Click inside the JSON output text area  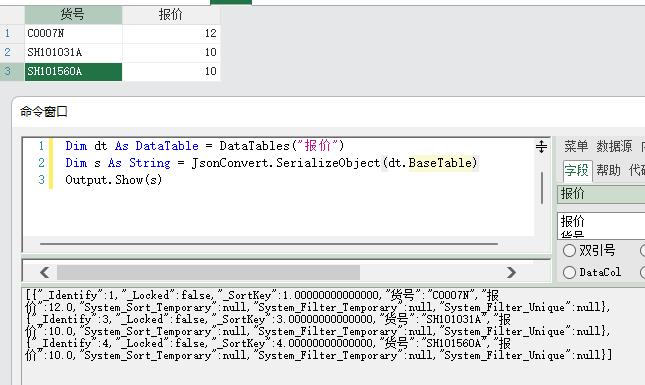(x=333, y=336)
